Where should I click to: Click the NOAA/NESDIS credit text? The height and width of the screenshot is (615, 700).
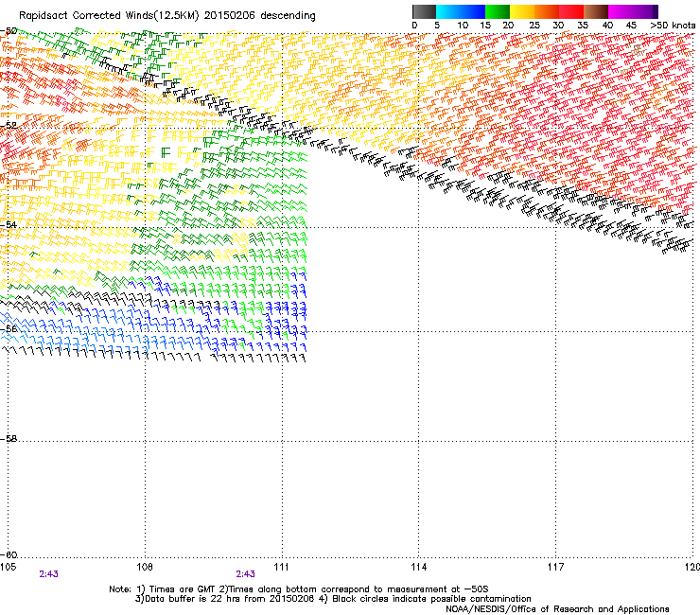[557, 609]
